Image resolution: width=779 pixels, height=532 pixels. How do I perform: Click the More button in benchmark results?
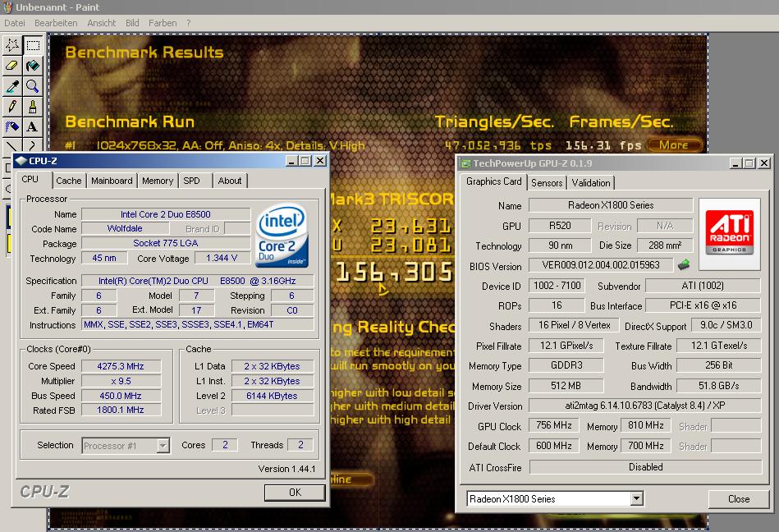[x=674, y=145]
